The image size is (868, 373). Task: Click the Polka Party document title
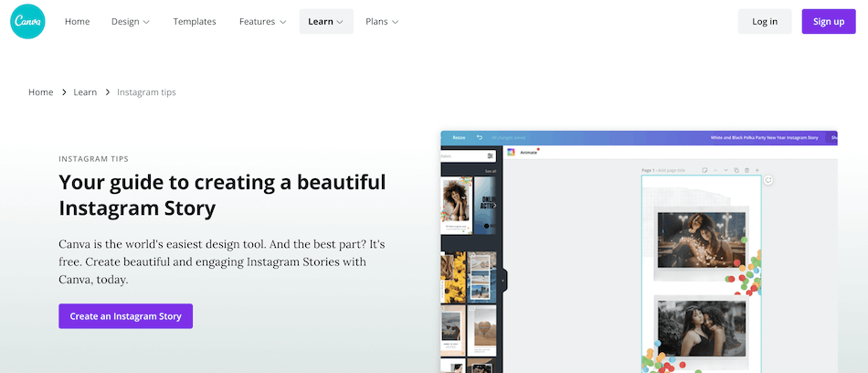(764, 137)
